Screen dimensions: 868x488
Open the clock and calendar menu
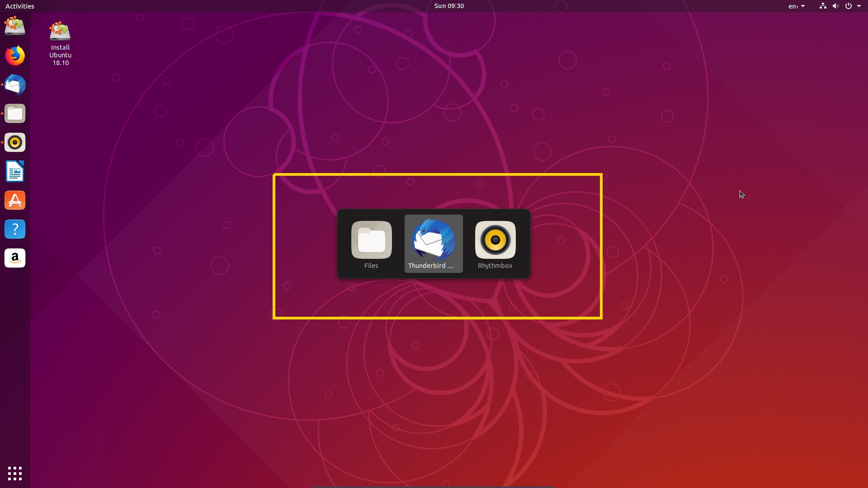448,6
